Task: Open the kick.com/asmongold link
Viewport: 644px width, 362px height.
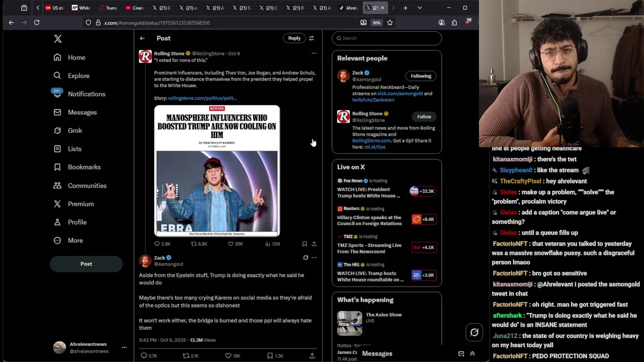Action: click(400, 94)
